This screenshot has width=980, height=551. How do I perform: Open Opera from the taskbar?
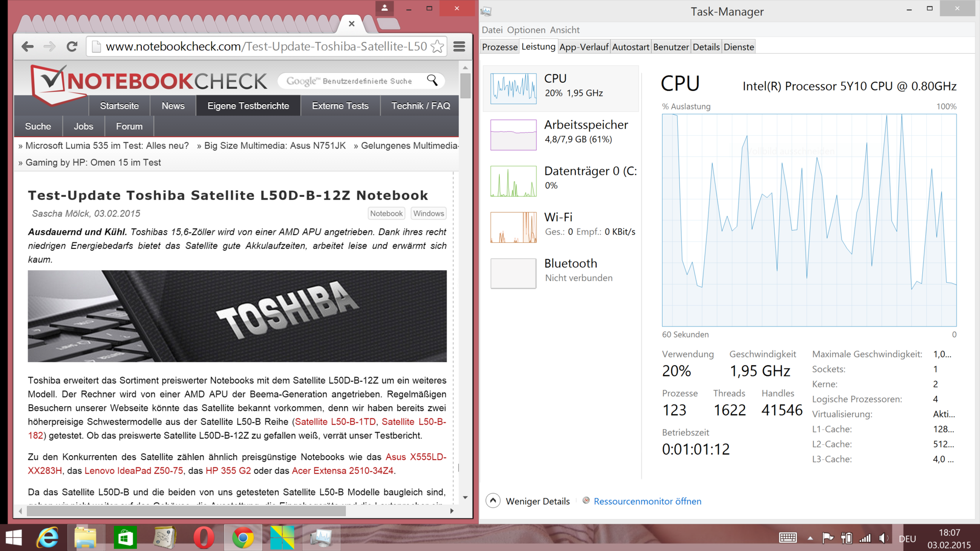(204, 538)
